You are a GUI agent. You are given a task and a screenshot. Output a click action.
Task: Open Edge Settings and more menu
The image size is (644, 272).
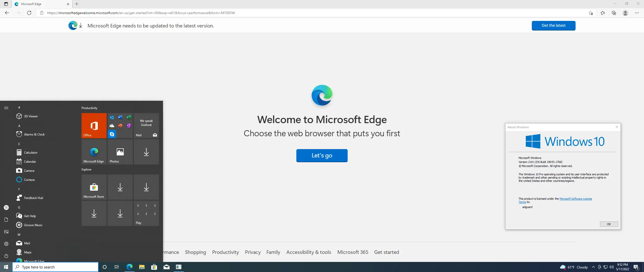coord(637,13)
